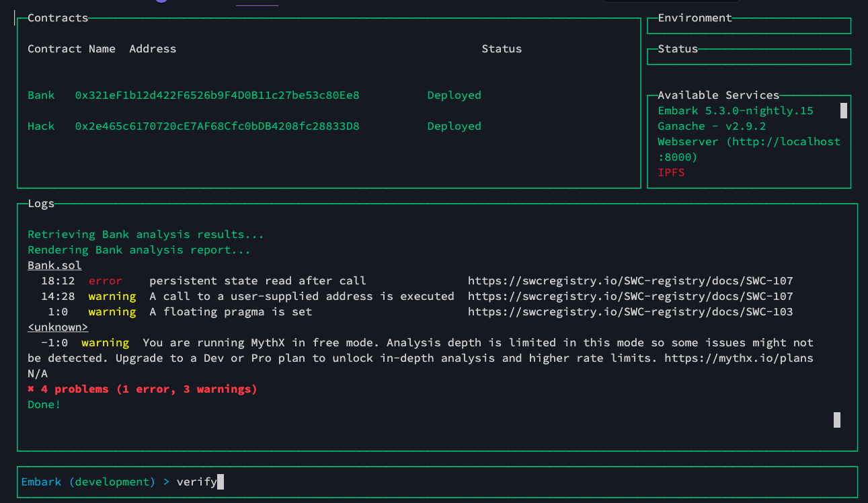868x503 pixels.
Task: Click the 'persistent state read after call' error message
Action: tap(258, 280)
